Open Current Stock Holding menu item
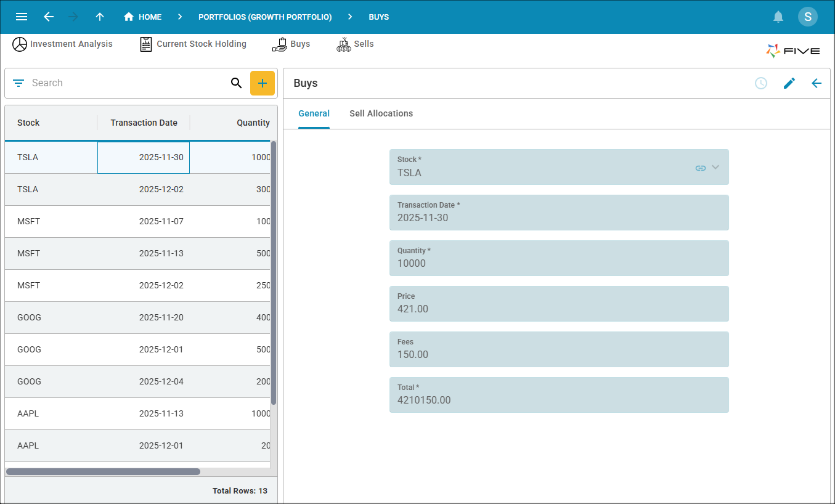 coord(193,44)
